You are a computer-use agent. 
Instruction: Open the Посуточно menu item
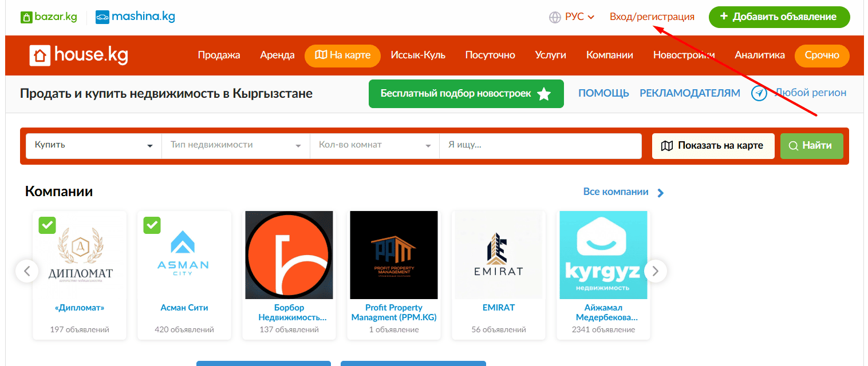pyautogui.click(x=490, y=55)
